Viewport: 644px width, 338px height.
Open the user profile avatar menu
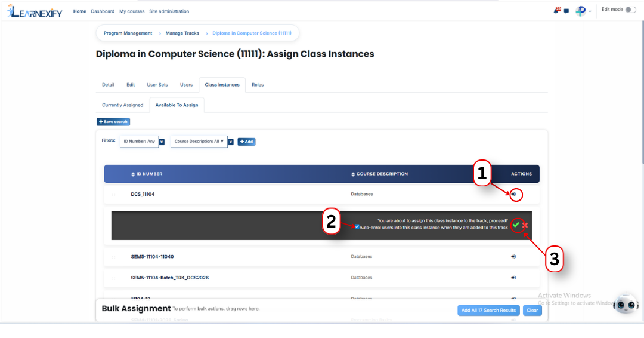point(580,11)
